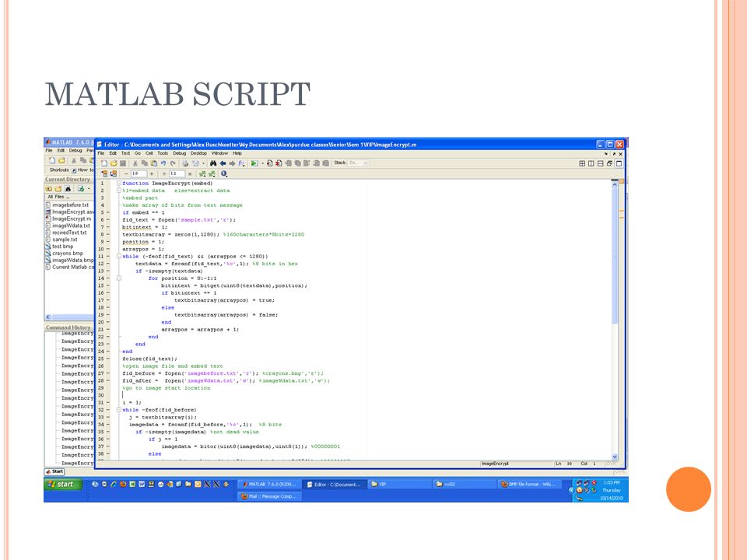The image size is (747, 560).
Task: Open the function browser fx icon
Action: tap(241, 163)
